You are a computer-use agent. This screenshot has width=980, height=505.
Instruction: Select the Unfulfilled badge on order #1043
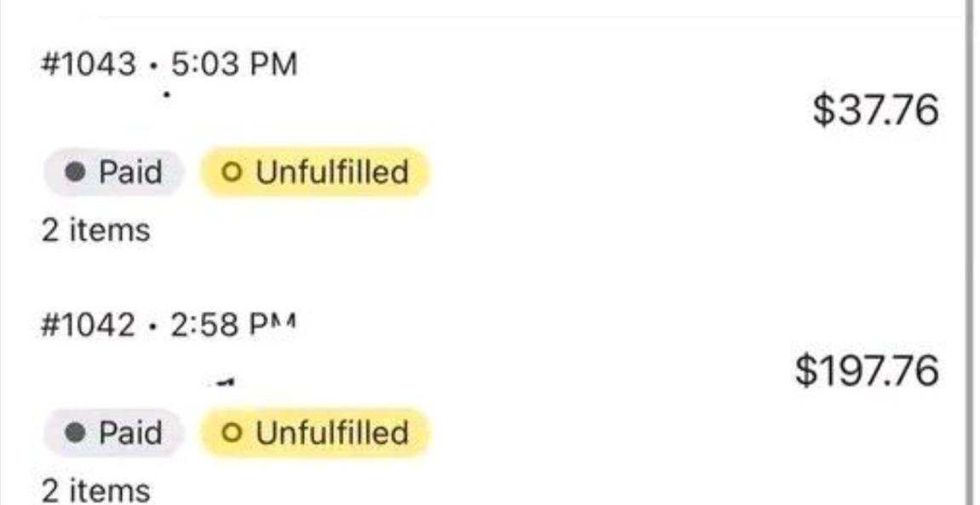click(x=315, y=173)
